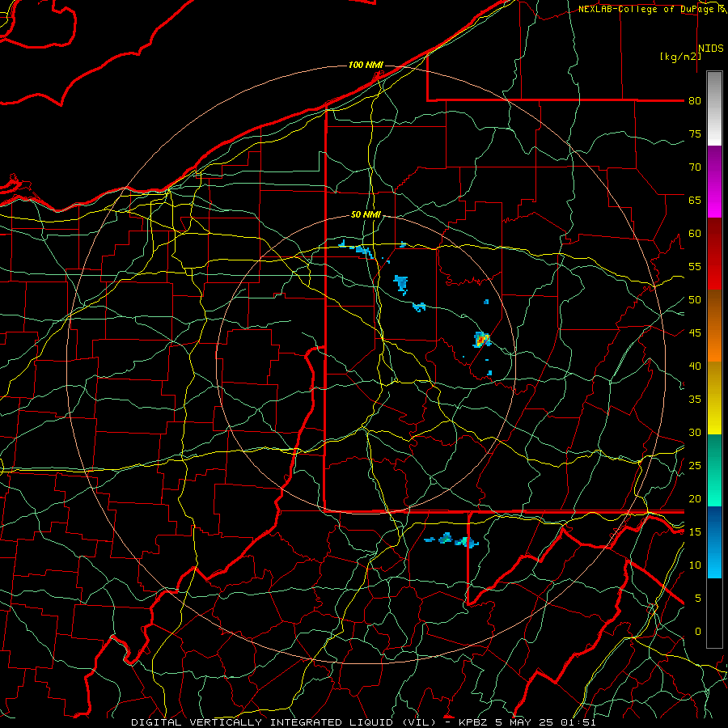Pick the yellow segment of the color bar

click(x=714, y=398)
